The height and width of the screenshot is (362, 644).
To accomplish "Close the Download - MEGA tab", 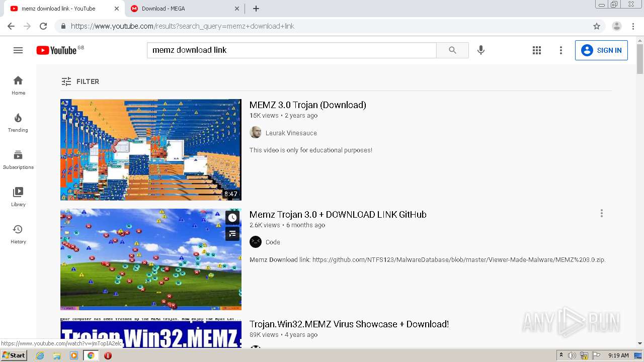I will [x=237, y=9].
